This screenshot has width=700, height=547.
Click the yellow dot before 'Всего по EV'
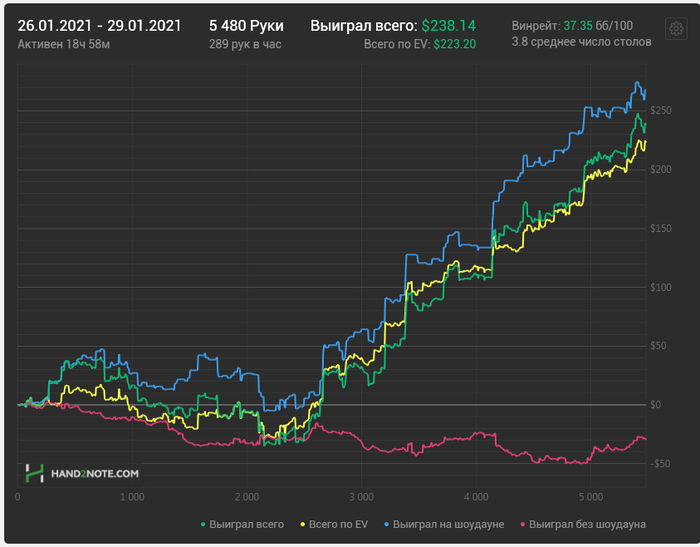coord(302,525)
